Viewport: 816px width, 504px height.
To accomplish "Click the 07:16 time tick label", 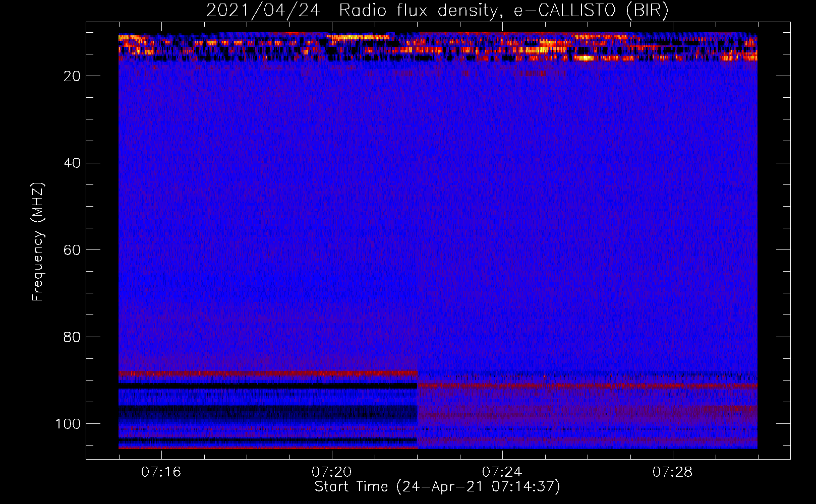I will (x=161, y=472).
